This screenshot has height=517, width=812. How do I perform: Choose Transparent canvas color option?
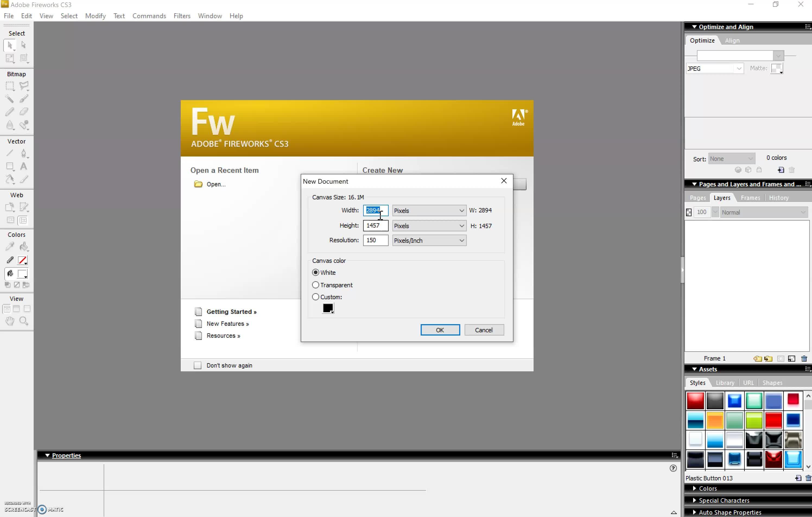tap(316, 285)
